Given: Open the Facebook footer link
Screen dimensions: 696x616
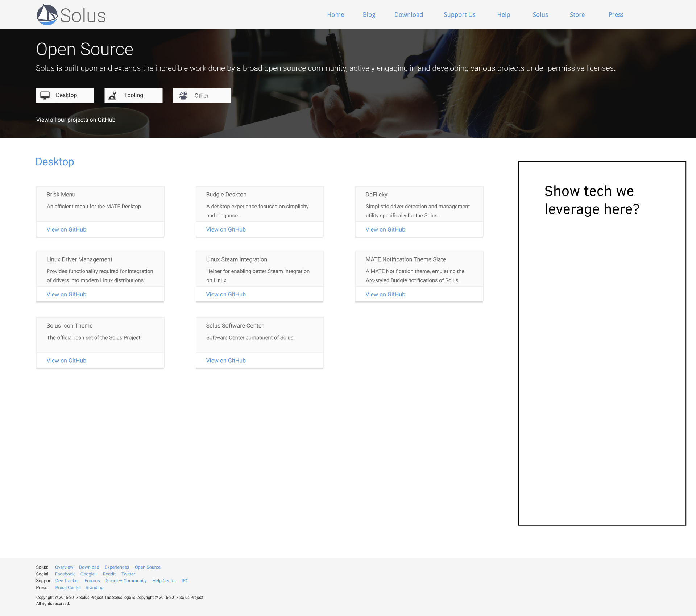Looking at the screenshot, I should click(x=65, y=574).
